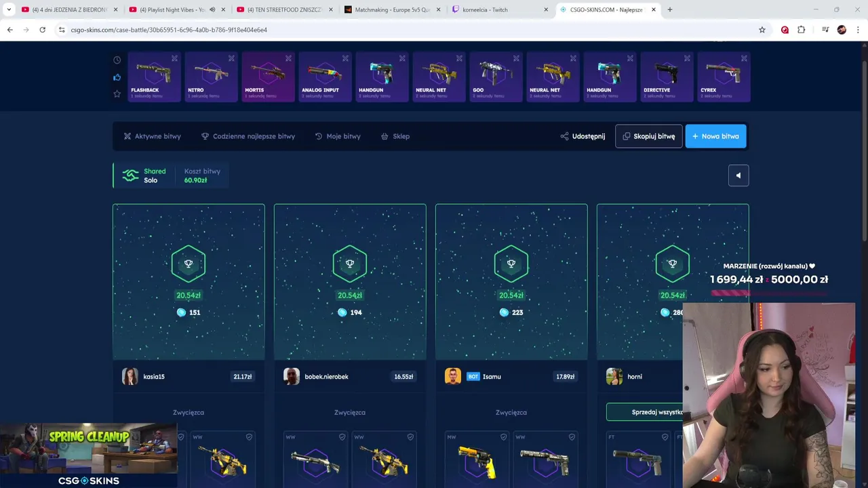Click shield icon on bobek.nierobek's yellow SMG
The height and width of the screenshot is (488, 868).
(x=410, y=437)
